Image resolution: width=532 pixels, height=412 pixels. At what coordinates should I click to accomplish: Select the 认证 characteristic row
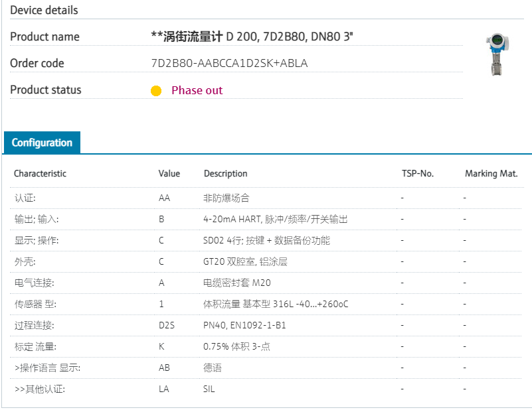(x=25, y=198)
